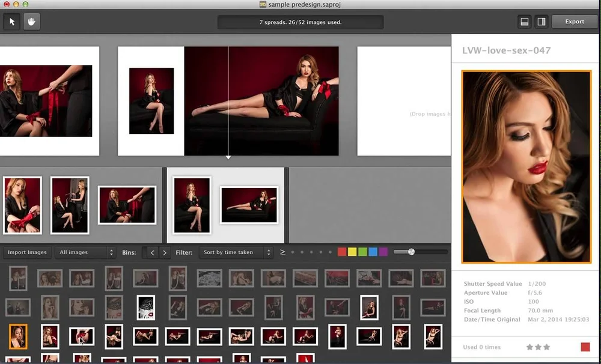Click the Import Images button
Image resolution: width=601 pixels, height=364 pixels.
(x=27, y=252)
